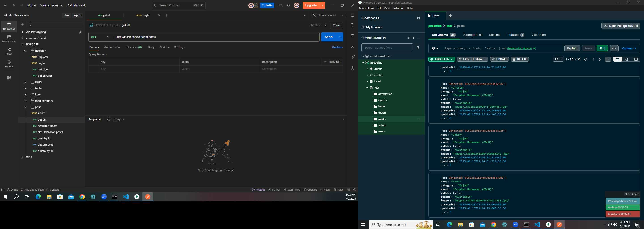This screenshot has height=229, width=644.
Task: Refresh the documents list in Compass
Action: tap(585, 59)
